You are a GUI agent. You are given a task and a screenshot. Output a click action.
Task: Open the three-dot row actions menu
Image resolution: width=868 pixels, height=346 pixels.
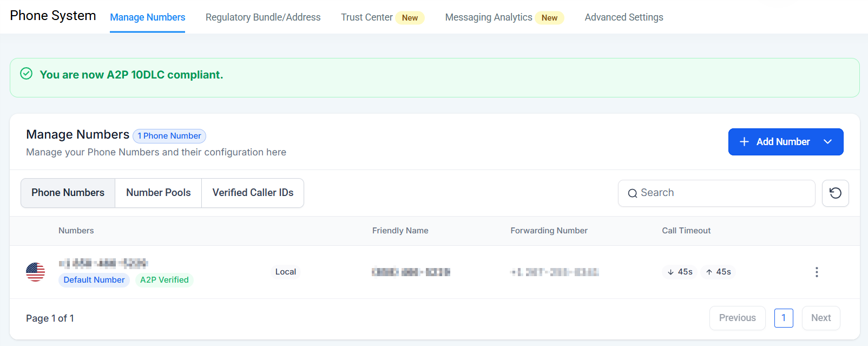coord(817,272)
